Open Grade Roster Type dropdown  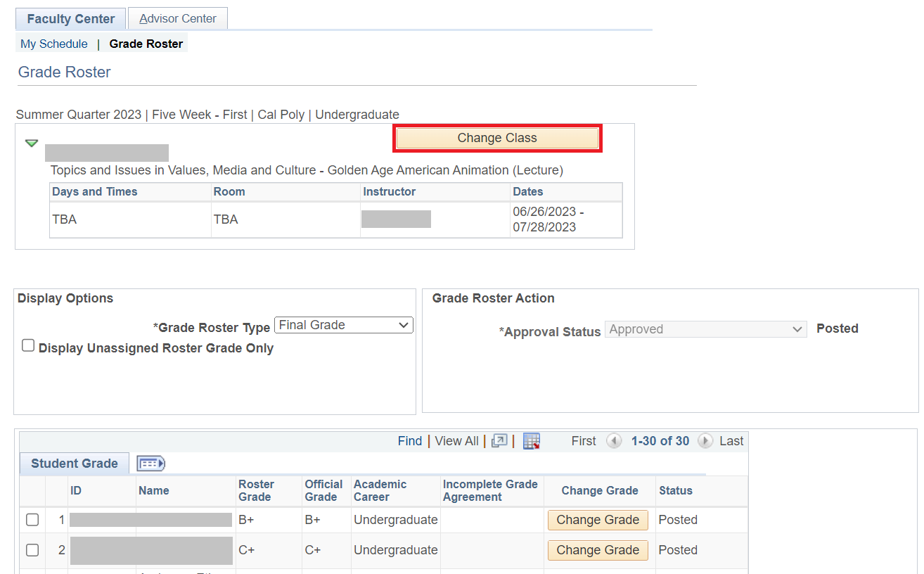(343, 325)
